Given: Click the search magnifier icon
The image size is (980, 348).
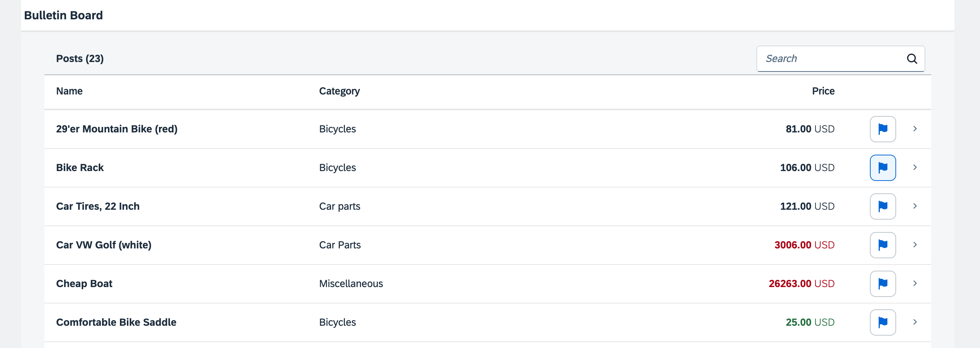Looking at the screenshot, I should (912, 59).
